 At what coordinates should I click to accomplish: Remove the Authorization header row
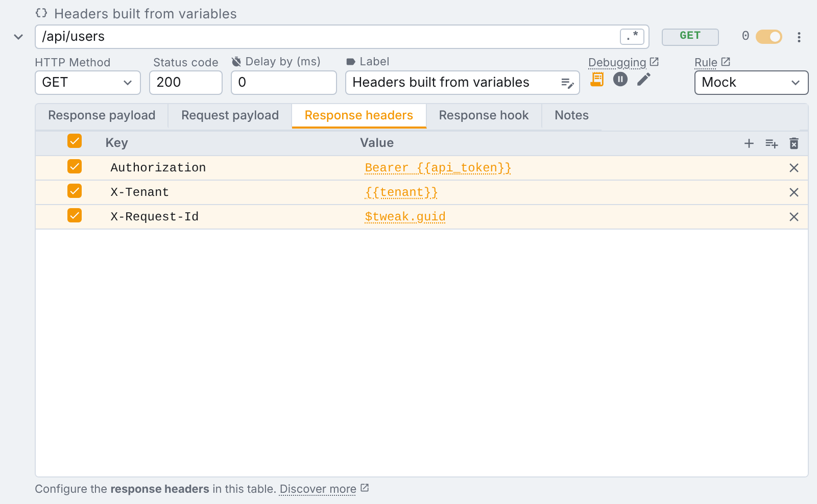pos(794,168)
